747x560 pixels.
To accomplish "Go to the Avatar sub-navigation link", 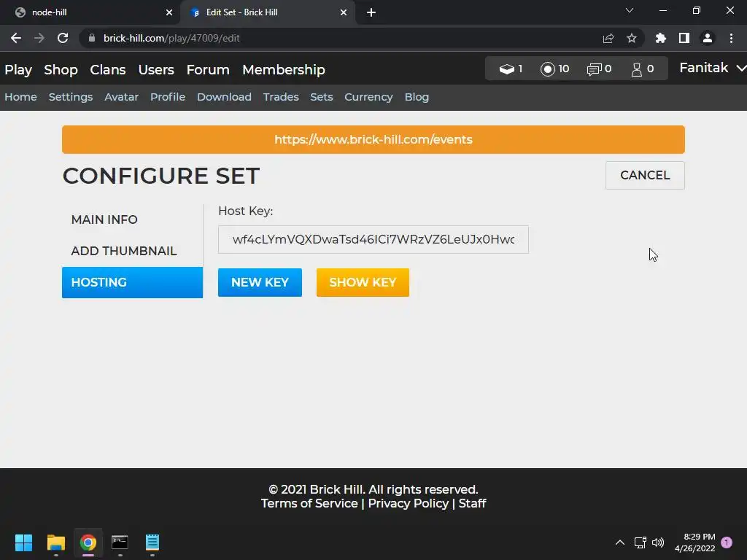I will [x=122, y=97].
